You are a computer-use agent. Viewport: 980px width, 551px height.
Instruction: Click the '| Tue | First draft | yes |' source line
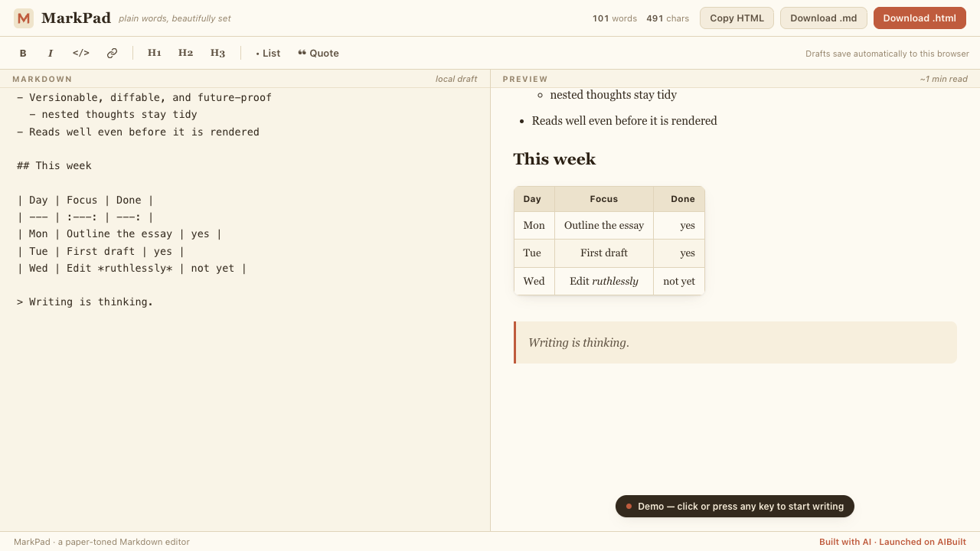coord(101,251)
